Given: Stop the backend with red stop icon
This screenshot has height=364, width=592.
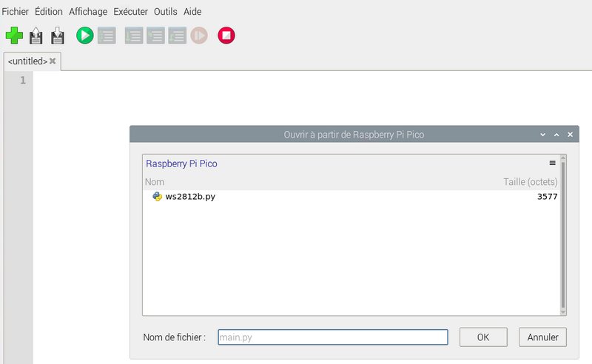Looking at the screenshot, I should (226, 36).
